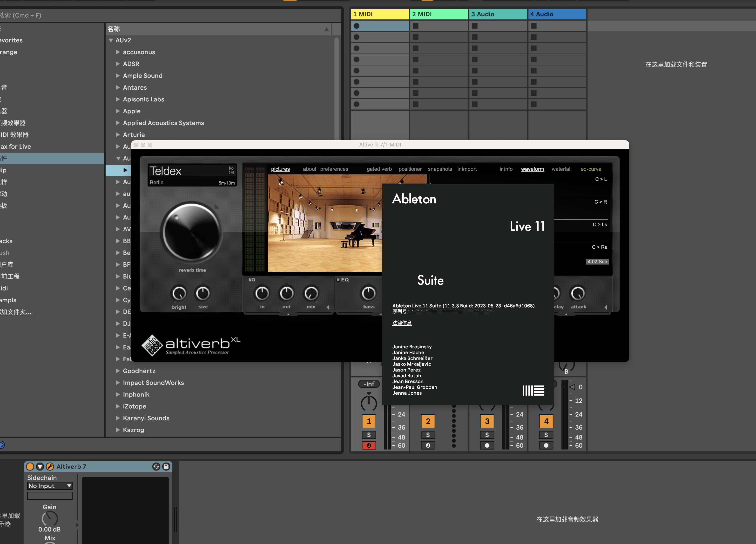Screen dimensions: 756x544
Task: Select the 2 MIDI track header
Action: tap(439, 14)
